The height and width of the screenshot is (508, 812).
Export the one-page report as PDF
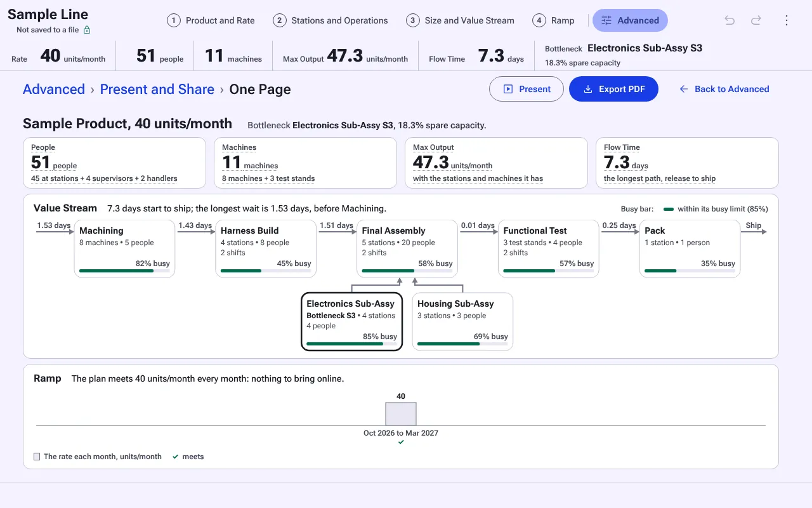pyautogui.click(x=613, y=89)
